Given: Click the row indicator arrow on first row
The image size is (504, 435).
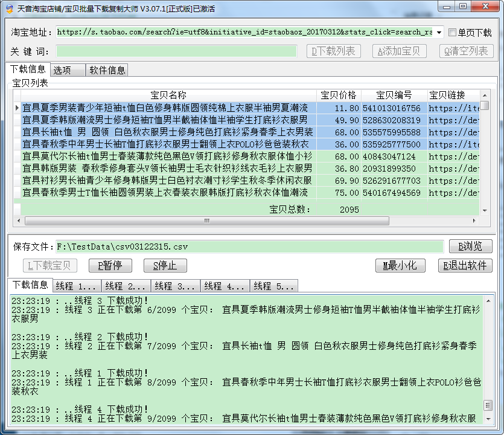Looking at the screenshot, I should pyautogui.click(x=17, y=108).
